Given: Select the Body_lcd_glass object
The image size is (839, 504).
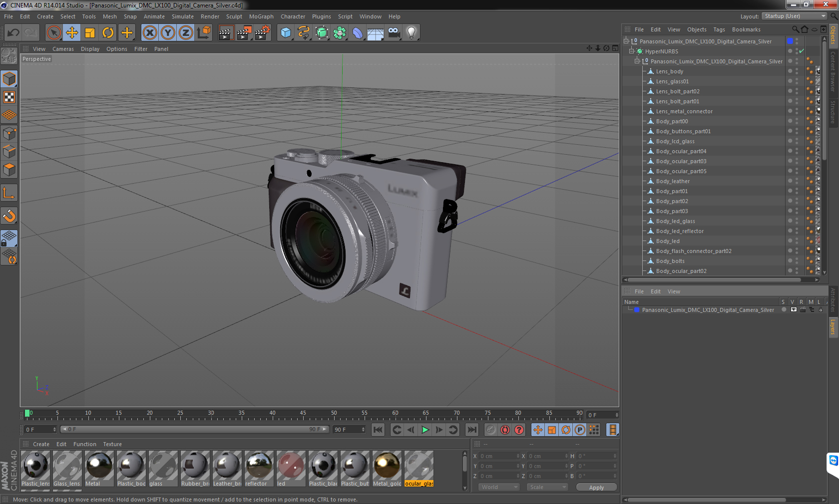Looking at the screenshot, I should (x=675, y=141).
